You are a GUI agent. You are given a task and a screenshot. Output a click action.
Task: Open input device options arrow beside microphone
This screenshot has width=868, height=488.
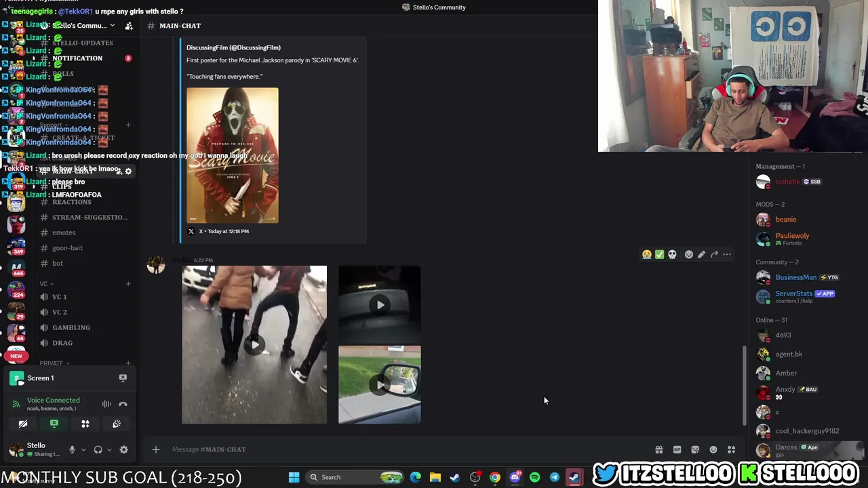pos(83,449)
